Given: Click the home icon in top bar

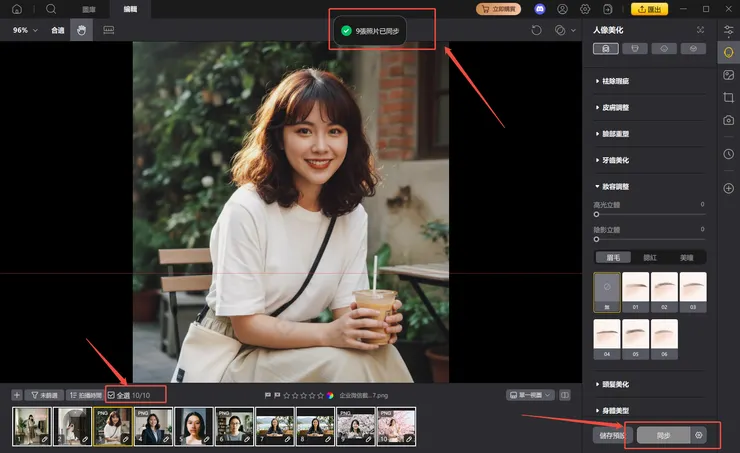Looking at the screenshot, I should (17, 9).
